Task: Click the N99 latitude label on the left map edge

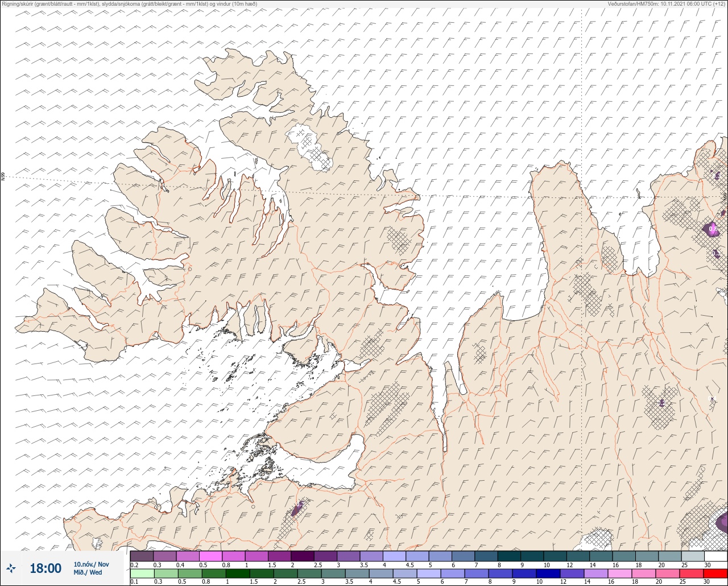Action: (3, 177)
